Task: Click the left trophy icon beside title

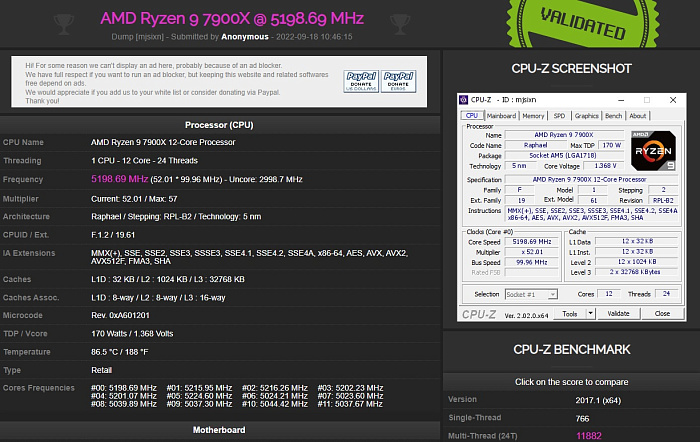Action: tap(64, 25)
